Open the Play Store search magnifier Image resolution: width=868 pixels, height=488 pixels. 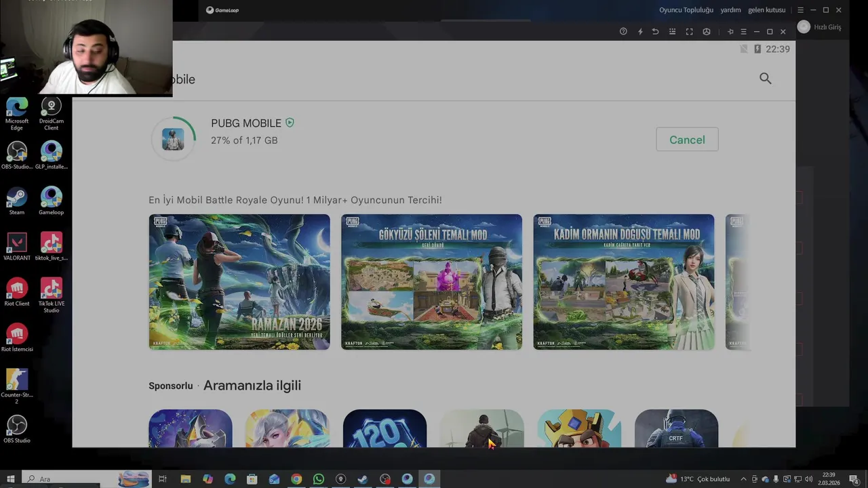pyautogui.click(x=766, y=79)
